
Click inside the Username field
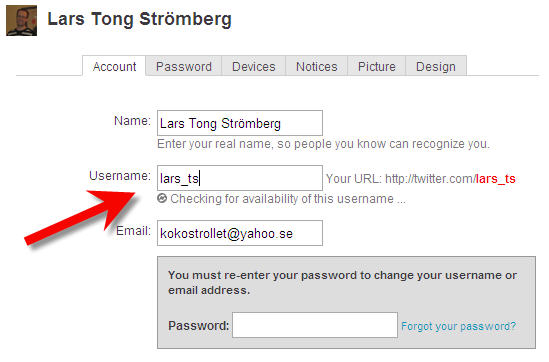tap(240, 178)
